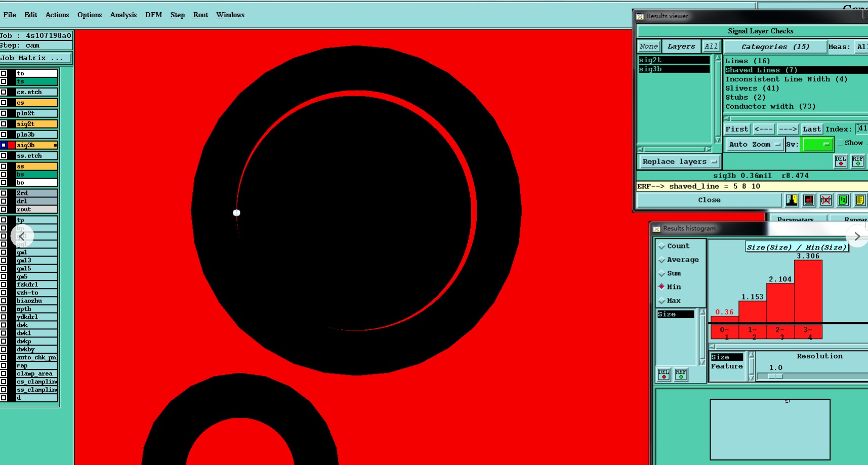Open the Windows menu
Image resolution: width=868 pixels, height=465 pixels.
tap(230, 15)
